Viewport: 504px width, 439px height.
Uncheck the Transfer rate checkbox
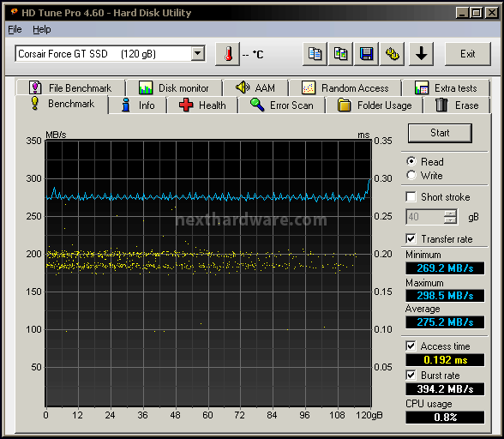point(411,238)
